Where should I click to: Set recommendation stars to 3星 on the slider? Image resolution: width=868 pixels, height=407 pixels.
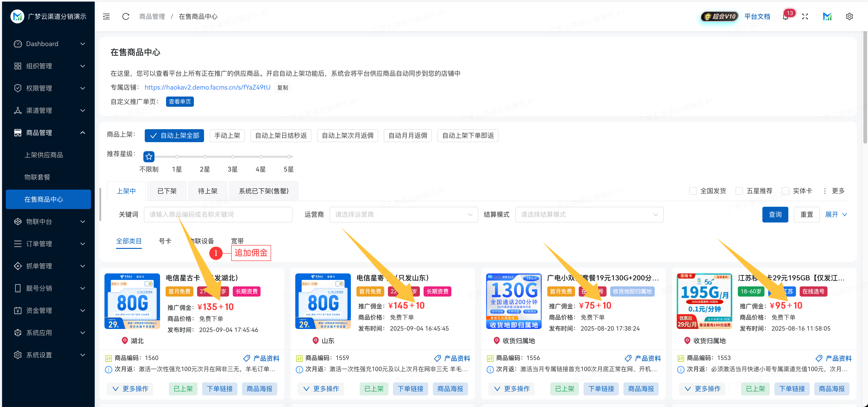233,157
